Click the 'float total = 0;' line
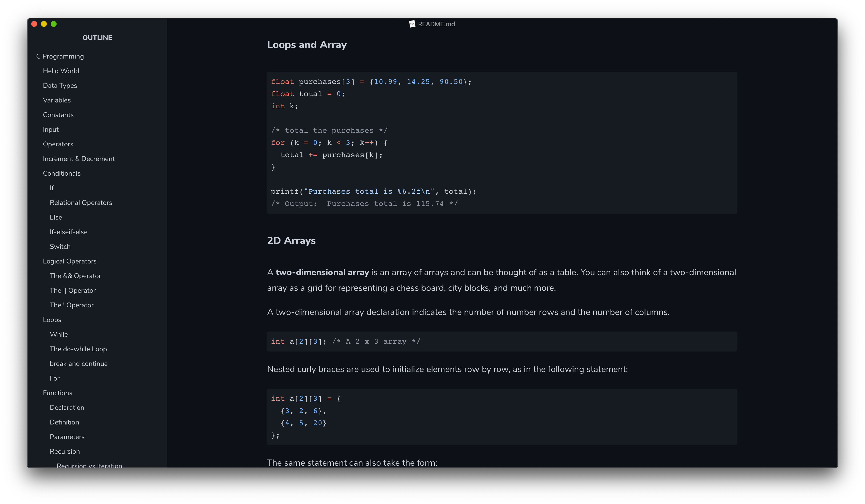Screen dimensions: 865x504 point(308,94)
